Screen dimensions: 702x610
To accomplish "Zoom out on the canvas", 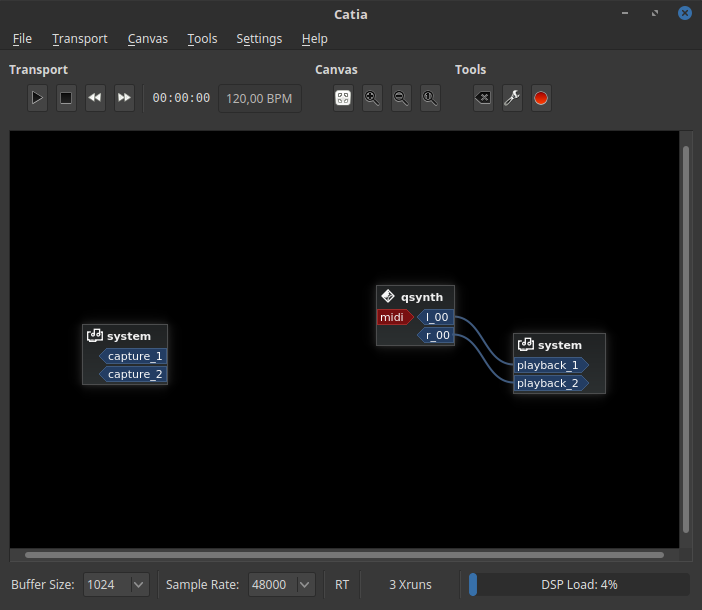I will pos(401,98).
